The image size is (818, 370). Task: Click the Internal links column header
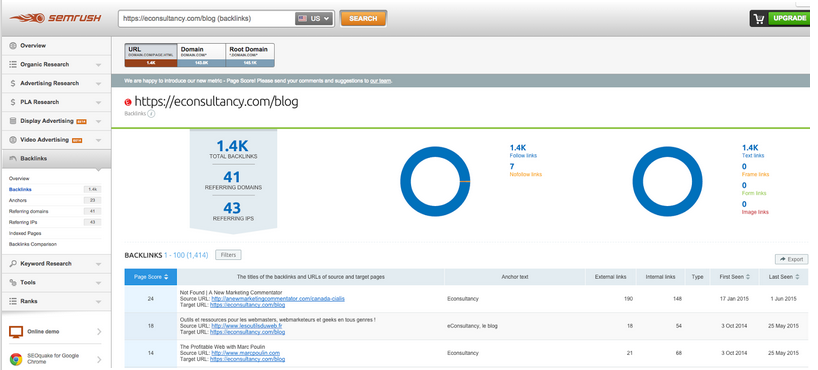coord(660,277)
